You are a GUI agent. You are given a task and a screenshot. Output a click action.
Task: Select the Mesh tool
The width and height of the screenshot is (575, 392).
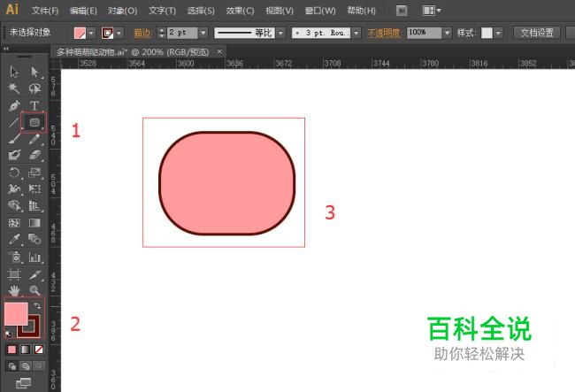14,223
